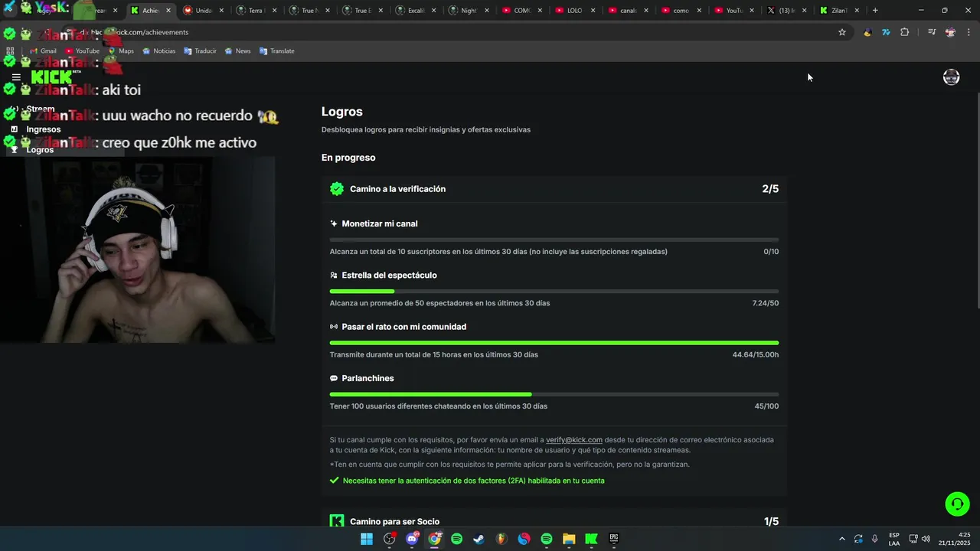The image size is (980, 551).
Task: Open the YouTube bookmark
Action: 83,51
